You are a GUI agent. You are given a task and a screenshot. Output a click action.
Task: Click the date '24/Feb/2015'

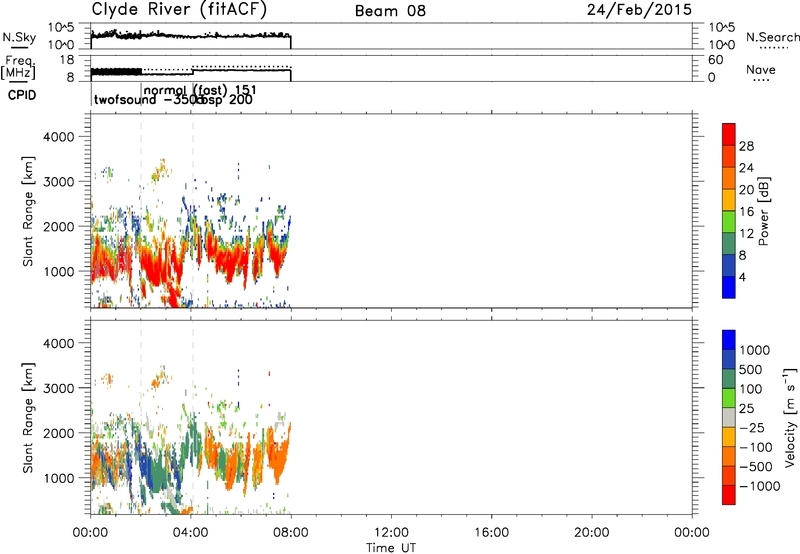[639, 10]
